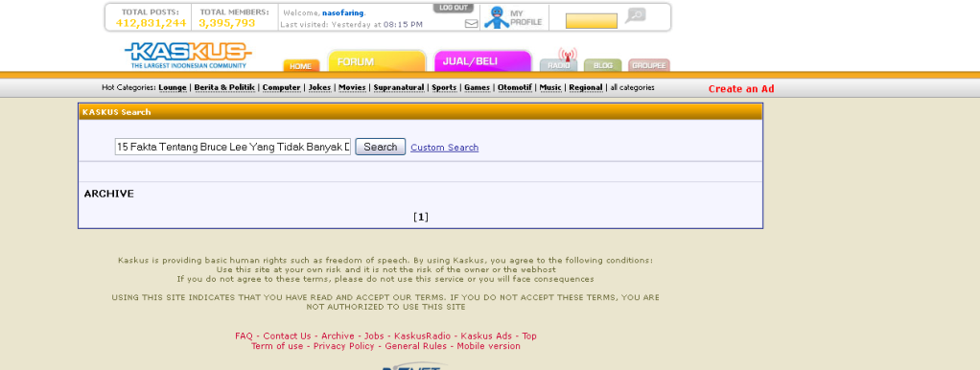Screen dimensions: 980x370
Task: Open the Music category
Action: 550,87
